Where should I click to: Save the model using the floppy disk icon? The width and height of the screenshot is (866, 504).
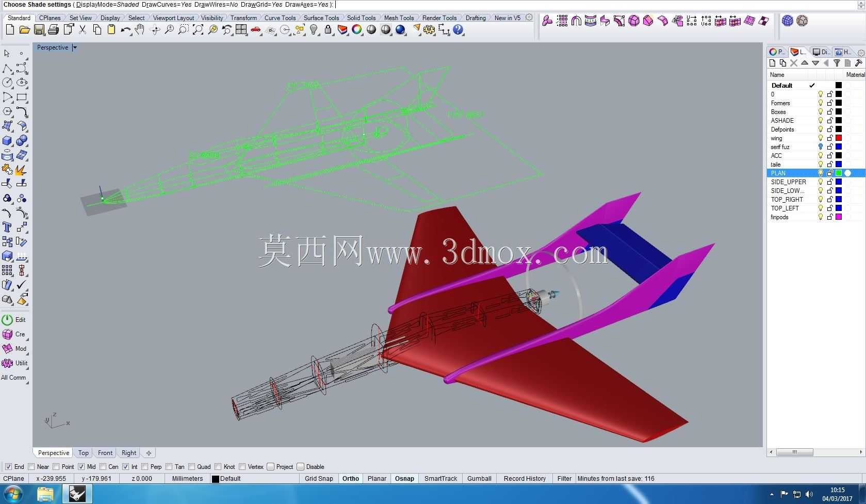coord(39,30)
